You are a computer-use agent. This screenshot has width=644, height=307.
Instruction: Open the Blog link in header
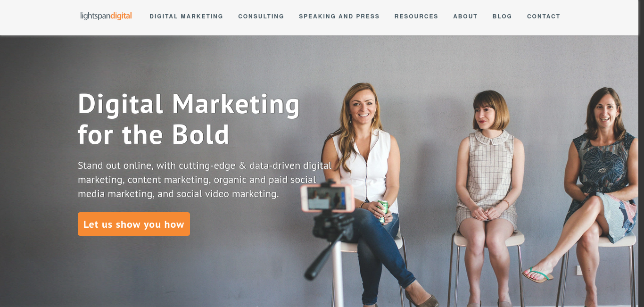tap(502, 17)
